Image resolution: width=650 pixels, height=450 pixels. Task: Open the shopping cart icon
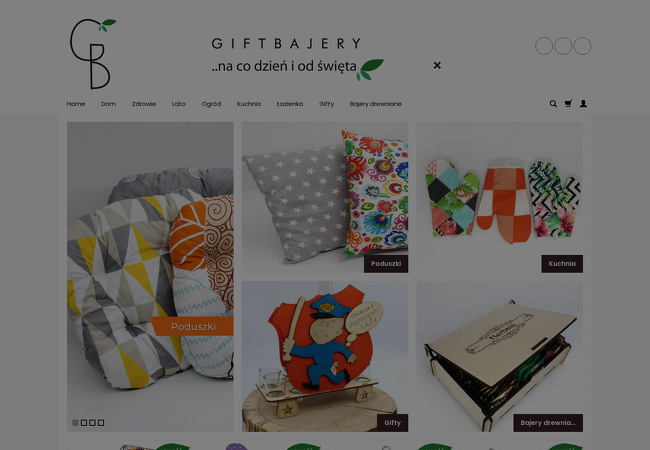tap(568, 104)
